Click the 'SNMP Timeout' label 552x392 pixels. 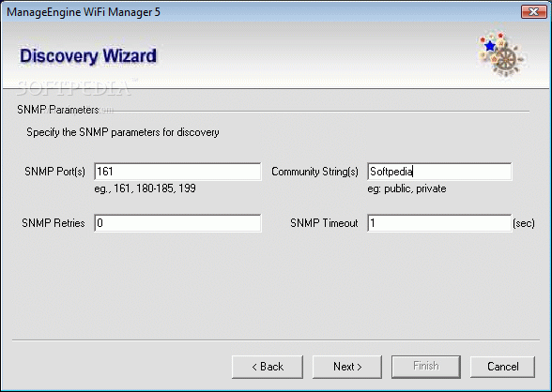point(324,223)
